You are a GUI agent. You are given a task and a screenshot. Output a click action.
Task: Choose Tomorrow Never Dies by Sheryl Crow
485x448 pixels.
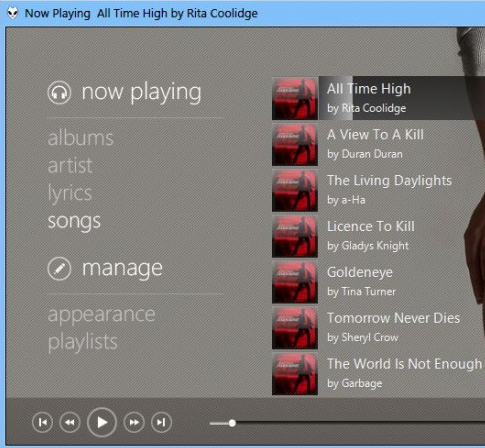click(x=378, y=328)
